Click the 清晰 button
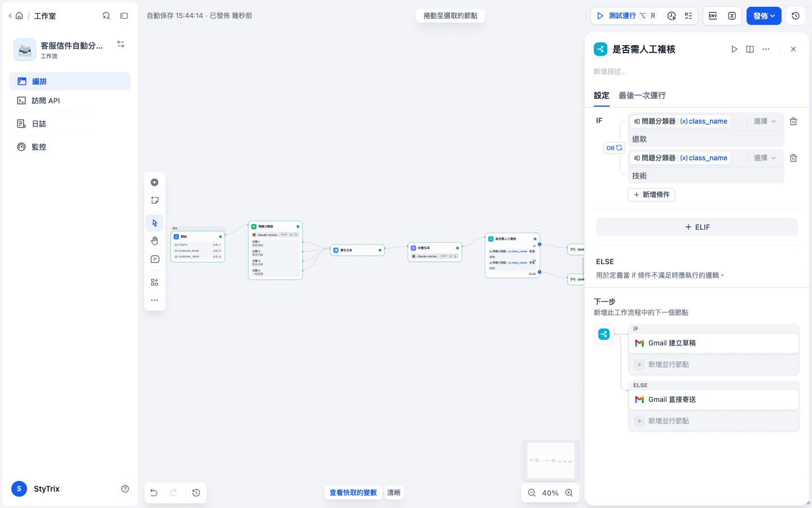This screenshot has width=812, height=508. point(394,493)
